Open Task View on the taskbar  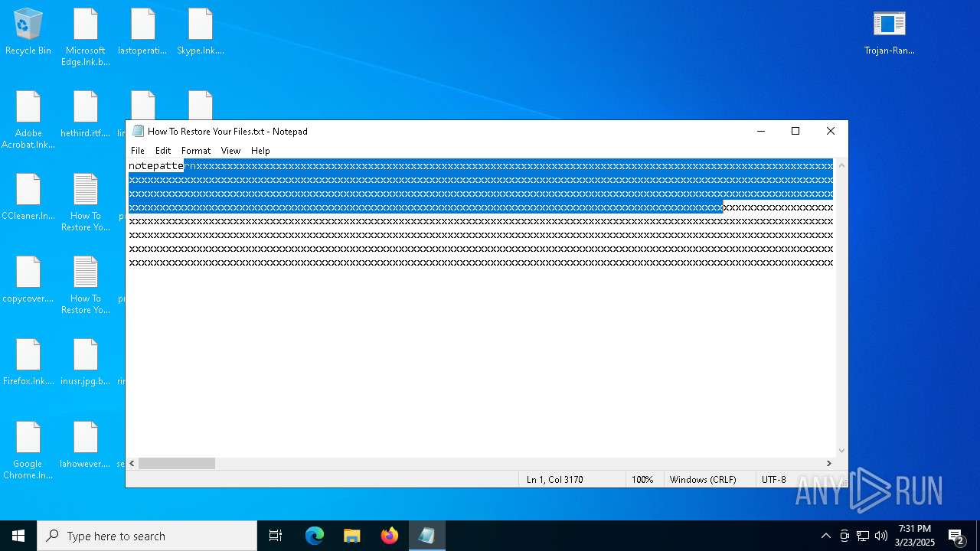(x=276, y=536)
